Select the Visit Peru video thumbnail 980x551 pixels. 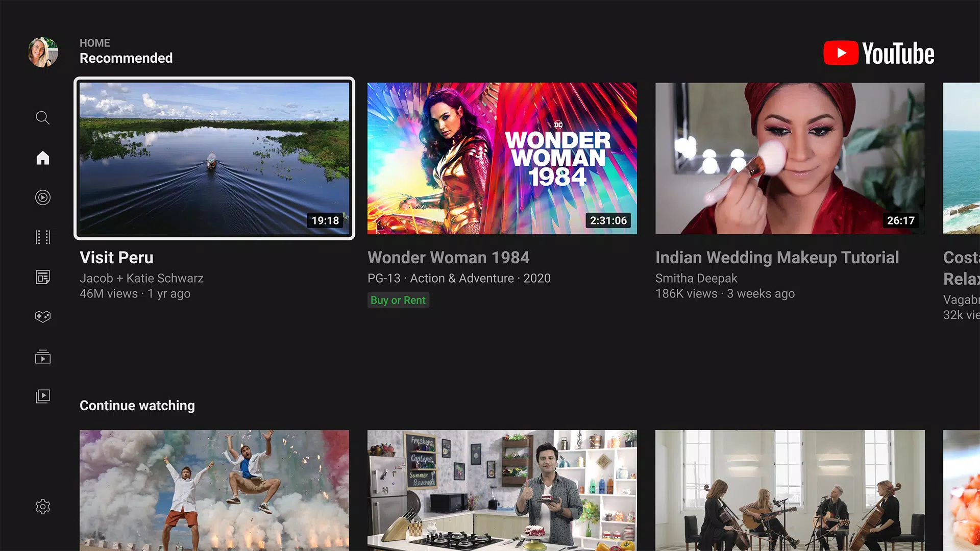[215, 158]
